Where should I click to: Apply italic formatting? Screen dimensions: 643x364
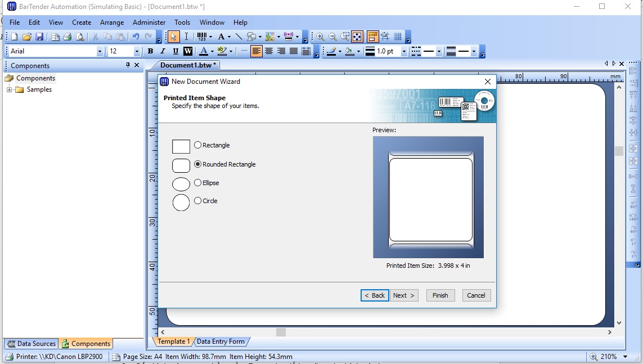coord(163,51)
